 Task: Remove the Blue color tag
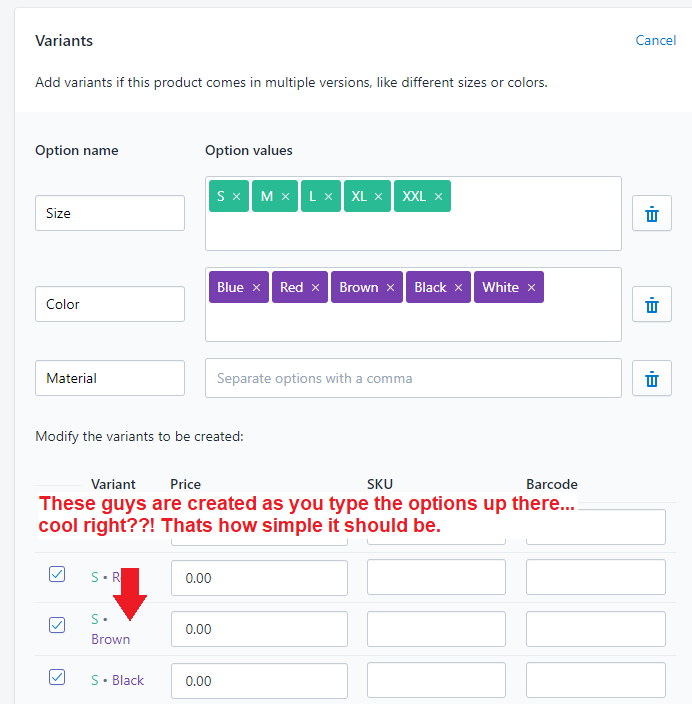tap(256, 287)
